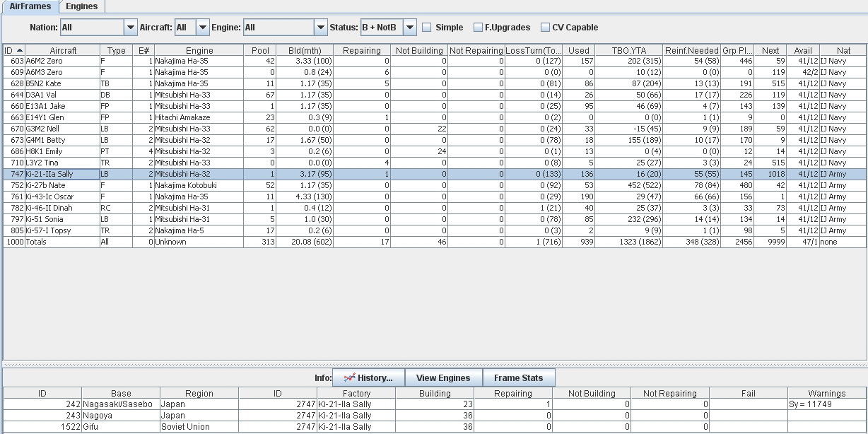
Task: Click the Avail column header
Action: 803,50
